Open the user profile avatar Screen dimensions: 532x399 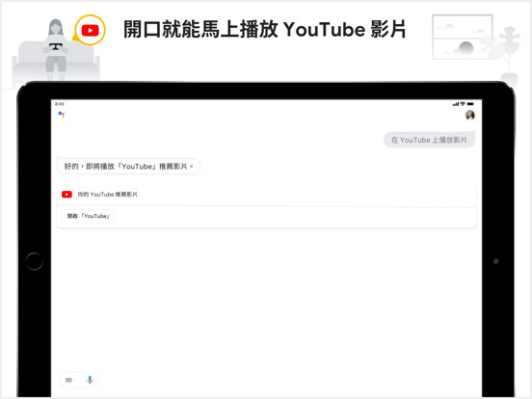[470, 115]
